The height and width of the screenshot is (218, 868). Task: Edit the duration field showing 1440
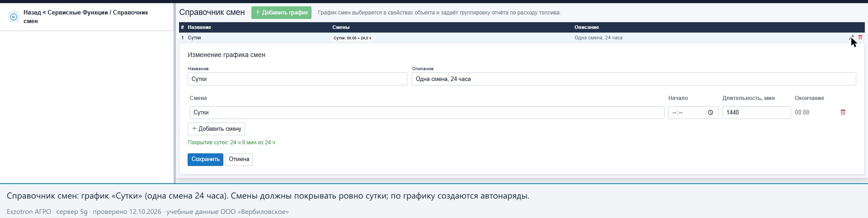(x=756, y=113)
